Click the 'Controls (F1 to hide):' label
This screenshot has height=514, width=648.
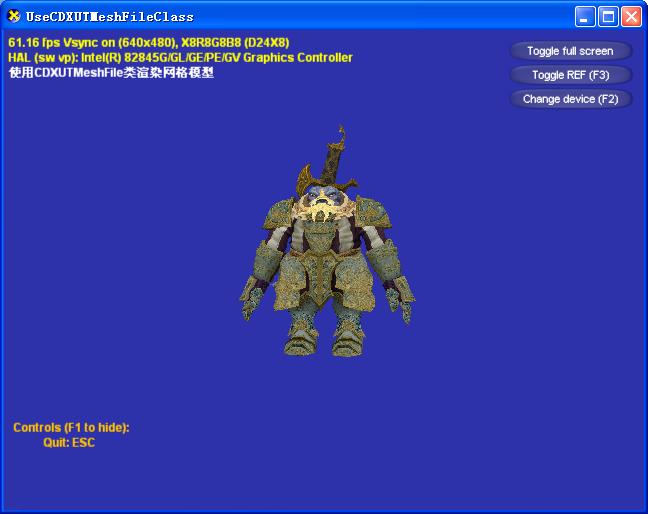[71, 427]
